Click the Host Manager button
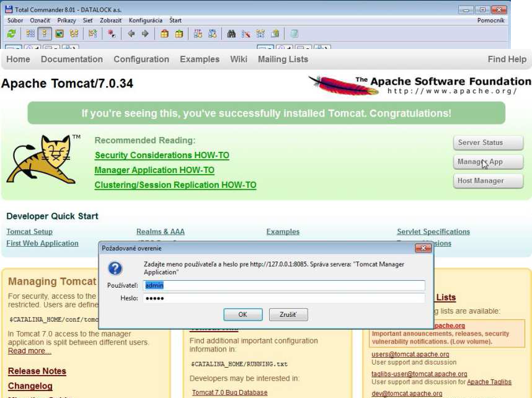Image resolution: width=532 pixels, height=398 pixels. (488, 181)
